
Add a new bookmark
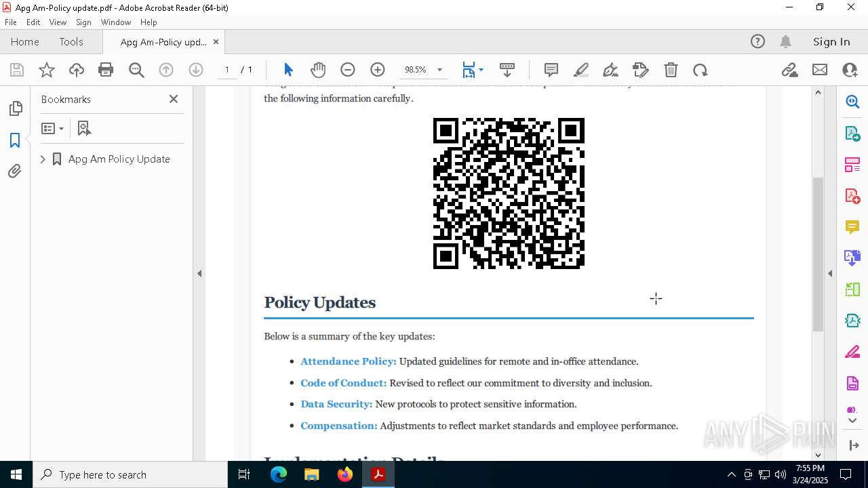(84, 128)
